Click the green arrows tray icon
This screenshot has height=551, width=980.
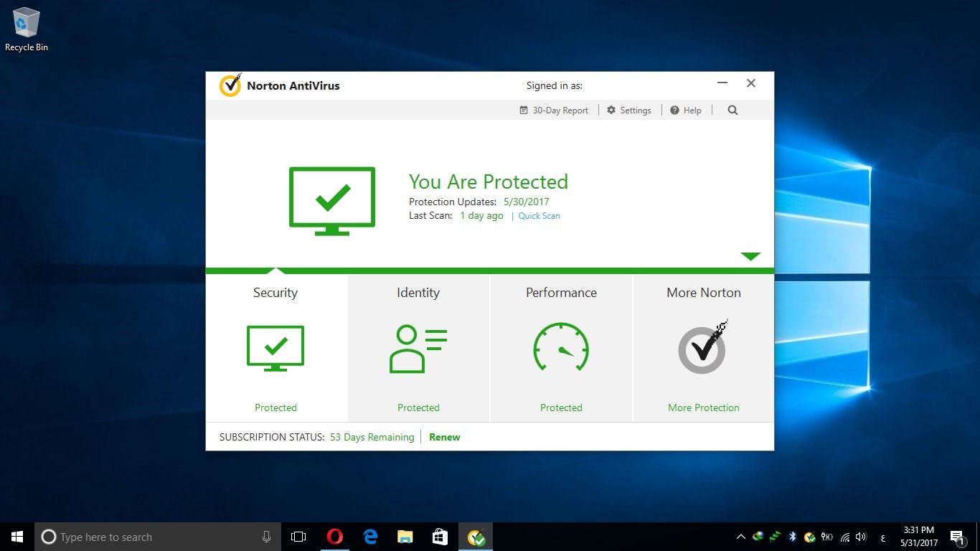click(775, 537)
